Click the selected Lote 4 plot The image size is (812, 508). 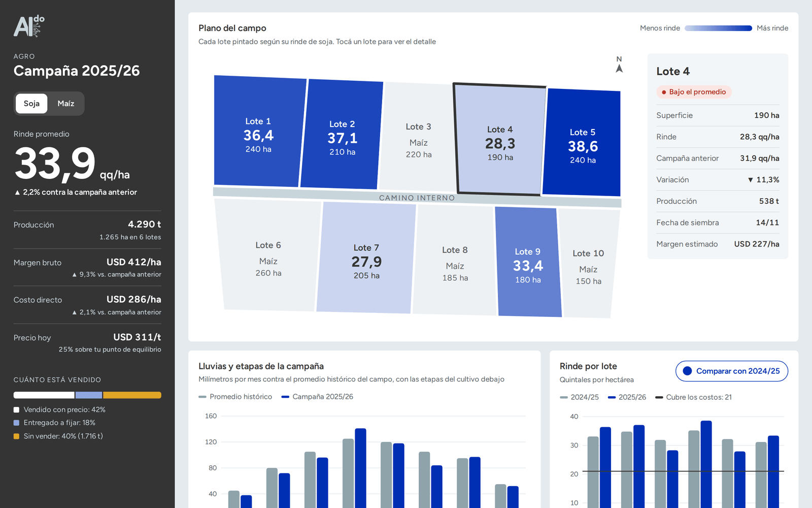point(500,140)
